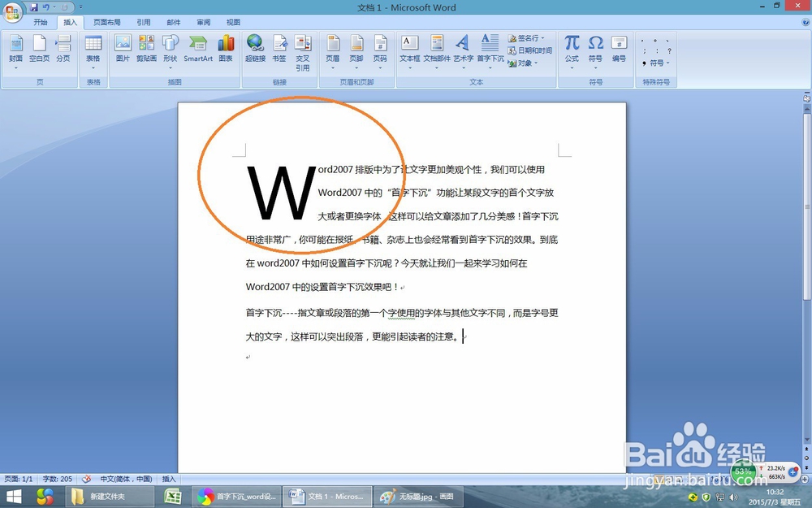Click the vertical scrollbar thumb
This screenshot has height=508, width=812.
pos(807,206)
